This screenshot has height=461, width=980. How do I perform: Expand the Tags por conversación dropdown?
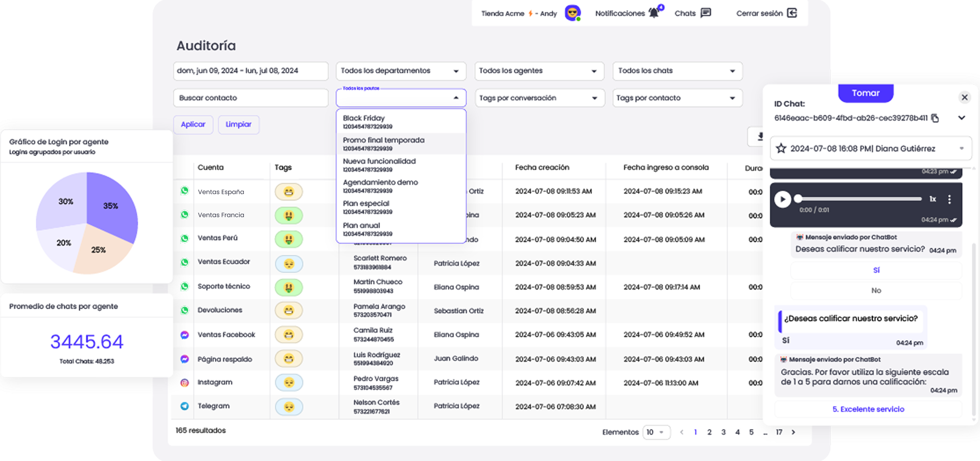point(539,98)
